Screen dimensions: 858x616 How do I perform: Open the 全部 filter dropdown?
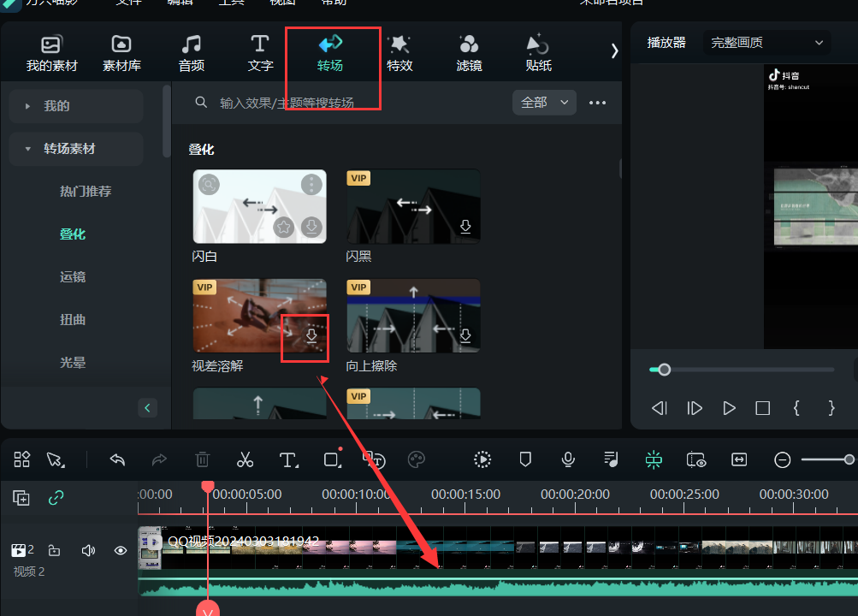coord(544,103)
